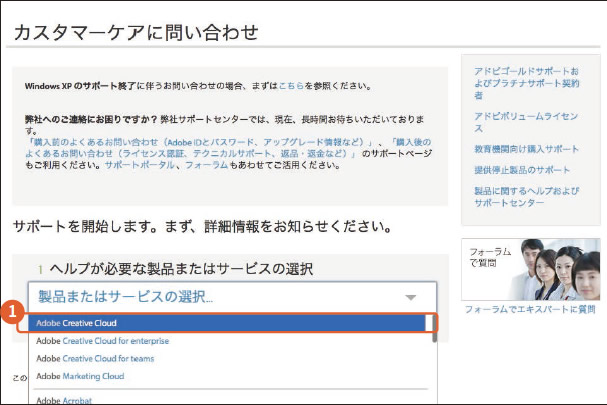
Task: Open the 購入後のよくあるお問い合わせ link
Action: pos(228,148)
